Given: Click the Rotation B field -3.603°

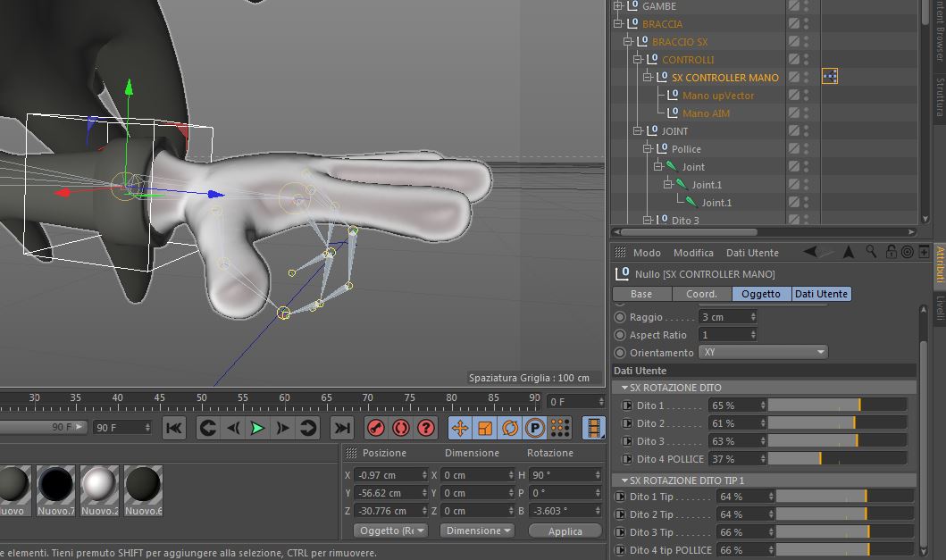Looking at the screenshot, I should point(566,511).
